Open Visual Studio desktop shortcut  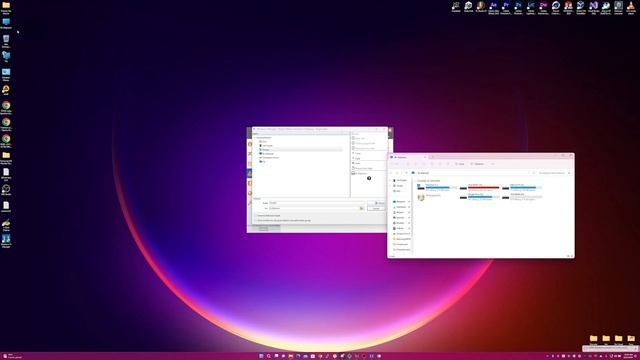click(x=593, y=7)
